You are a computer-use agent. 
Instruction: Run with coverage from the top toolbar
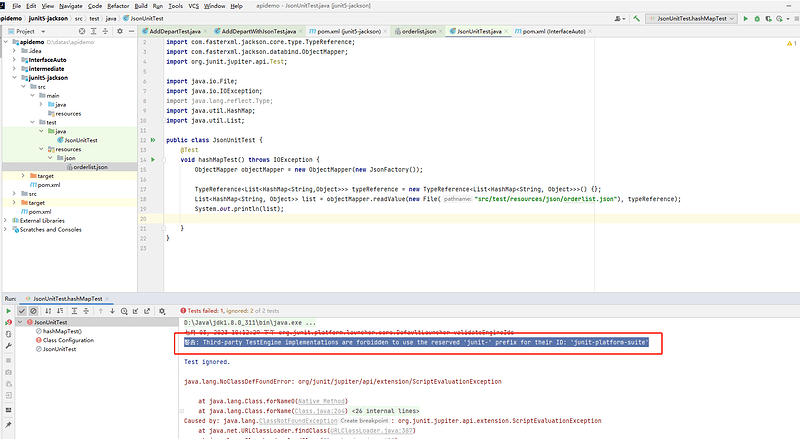768,18
